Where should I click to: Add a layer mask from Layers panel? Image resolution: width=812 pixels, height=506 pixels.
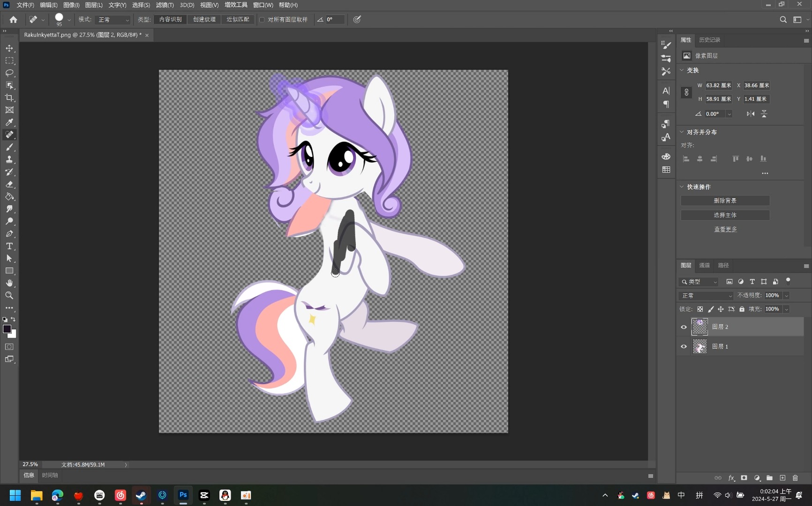[x=744, y=478]
